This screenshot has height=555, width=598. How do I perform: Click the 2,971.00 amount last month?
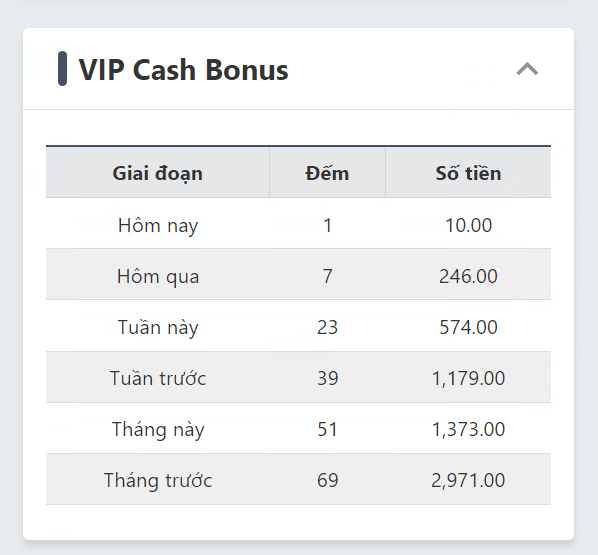coord(468,480)
